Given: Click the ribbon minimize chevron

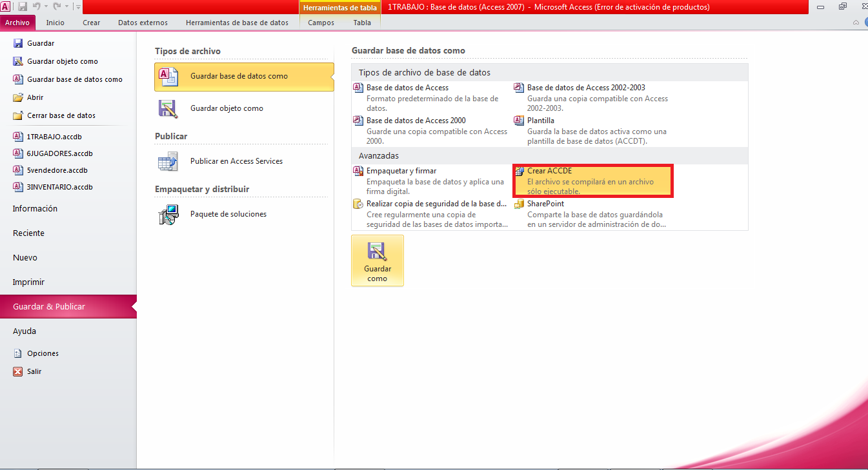Looking at the screenshot, I should pos(856,22).
